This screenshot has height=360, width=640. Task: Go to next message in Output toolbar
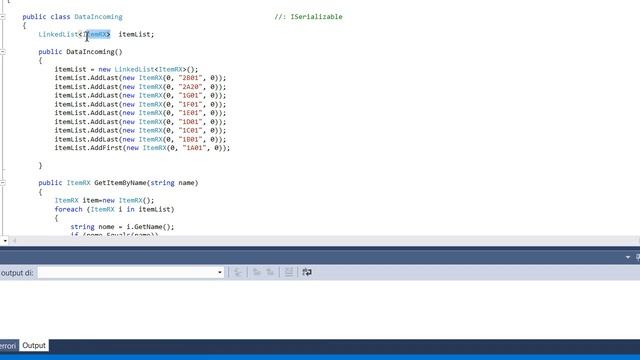(x=270, y=272)
